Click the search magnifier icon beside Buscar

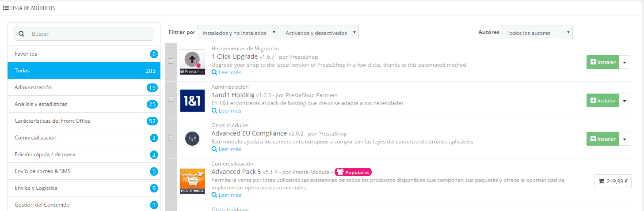[x=22, y=34]
